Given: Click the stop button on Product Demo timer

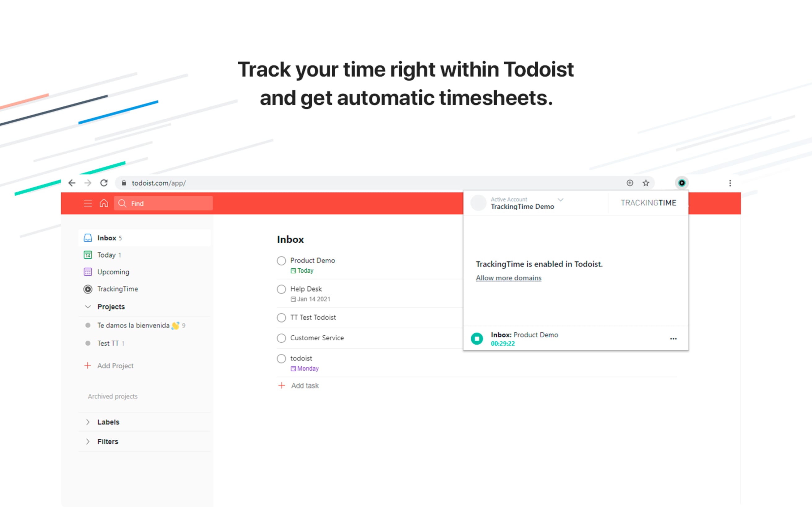Looking at the screenshot, I should point(477,338).
